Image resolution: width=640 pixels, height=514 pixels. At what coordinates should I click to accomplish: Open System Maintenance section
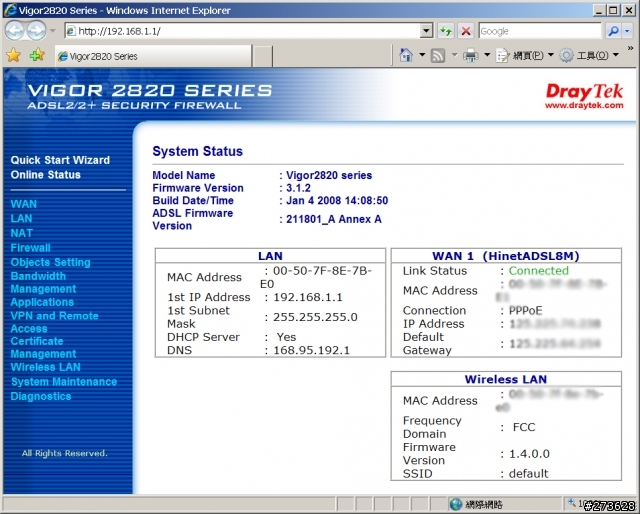[x=64, y=382]
